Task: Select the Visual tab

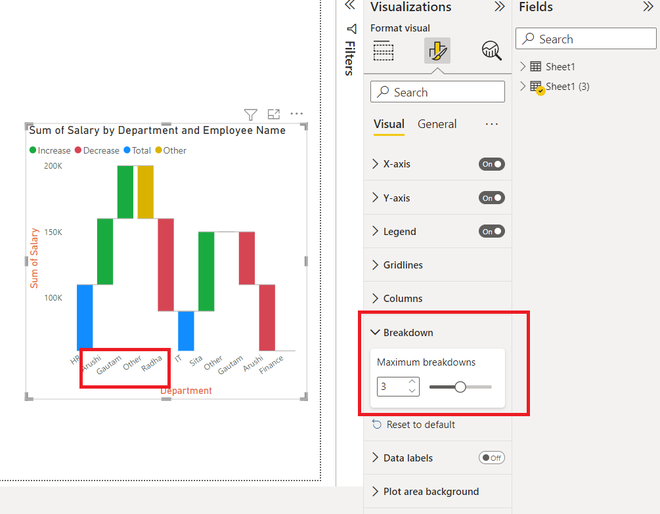Action: [389, 124]
